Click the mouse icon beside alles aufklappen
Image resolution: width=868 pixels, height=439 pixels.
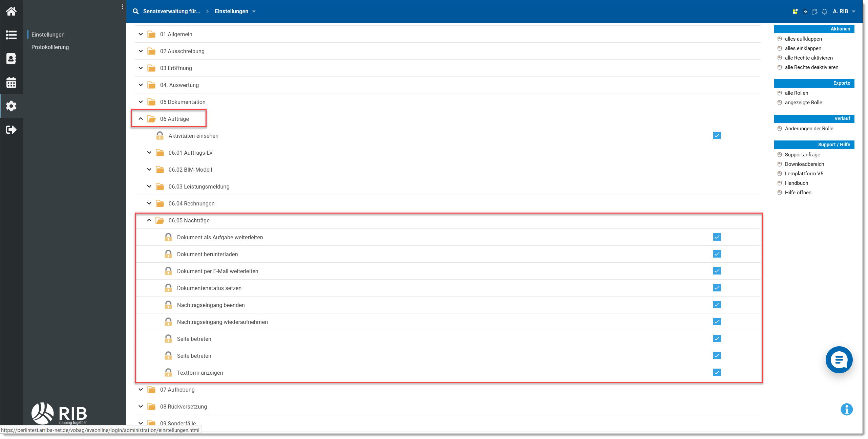(x=780, y=39)
